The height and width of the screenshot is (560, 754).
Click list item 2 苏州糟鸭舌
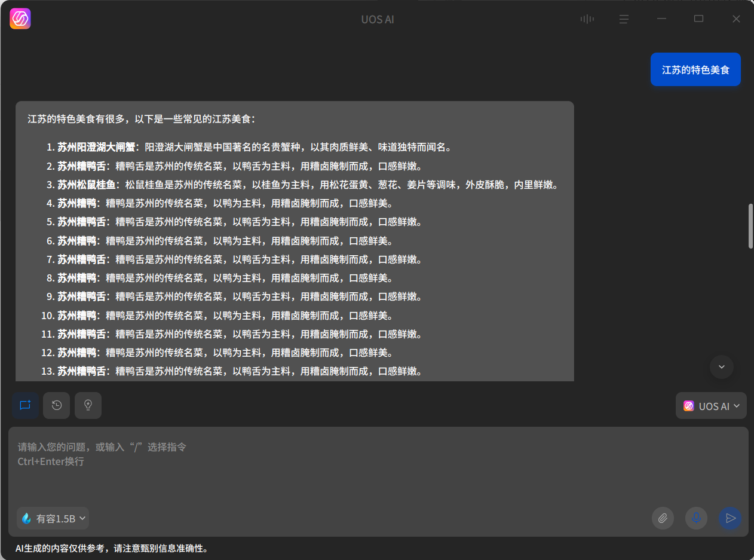pos(234,166)
